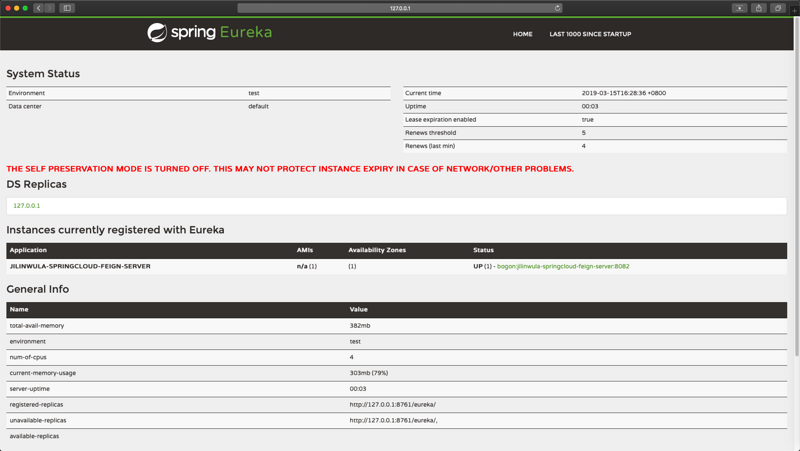Click the 'current-memory-usage' row name

(x=43, y=373)
